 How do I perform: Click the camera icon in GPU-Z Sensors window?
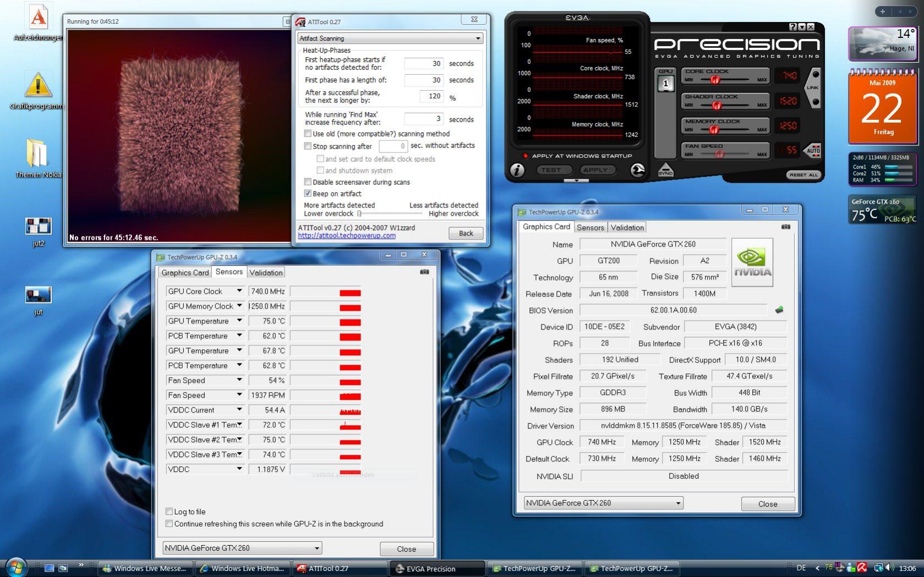coord(424,272)
